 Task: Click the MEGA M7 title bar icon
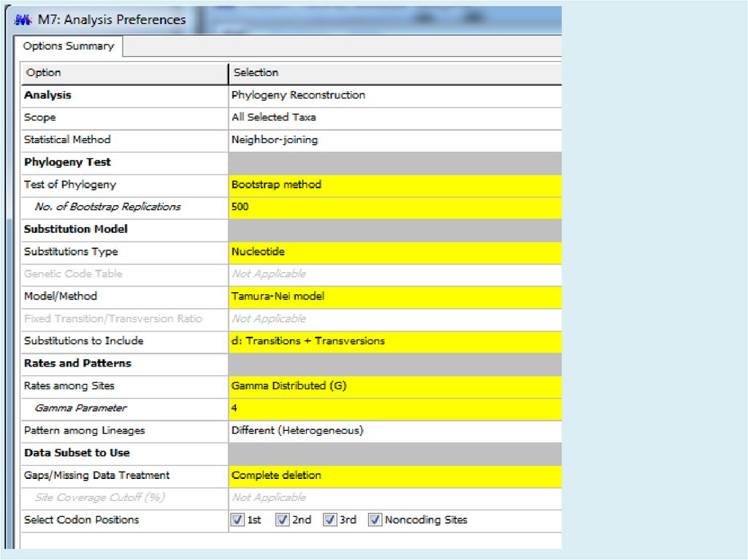tap(23, 20)
